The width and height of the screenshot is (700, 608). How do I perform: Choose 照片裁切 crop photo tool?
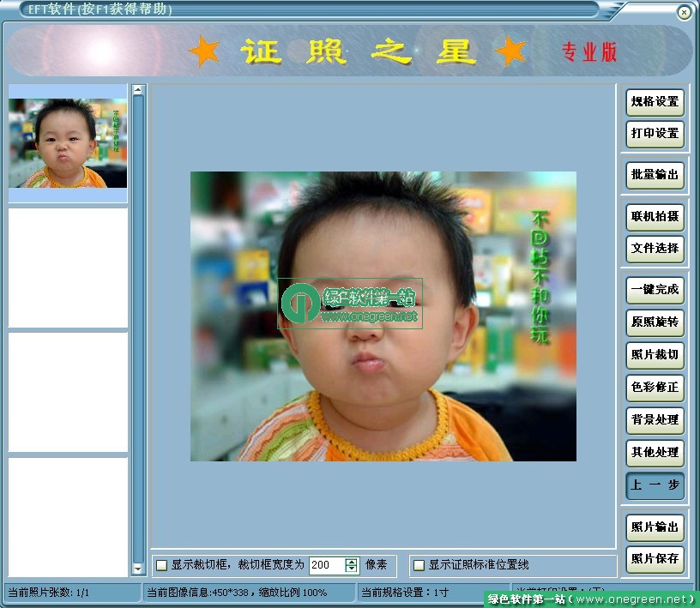pos(655,355)
